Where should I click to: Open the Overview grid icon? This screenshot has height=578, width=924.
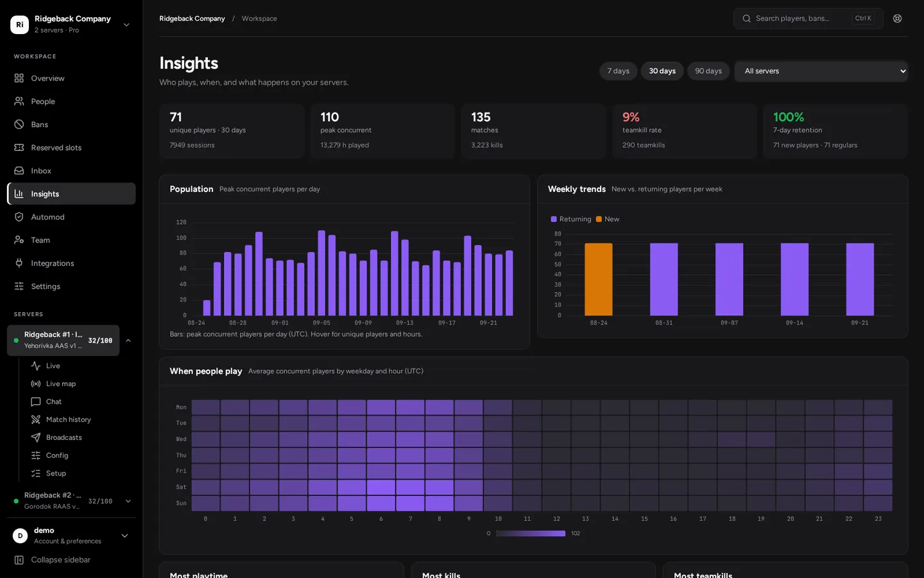pyautogui.click(x=19, y=78)
